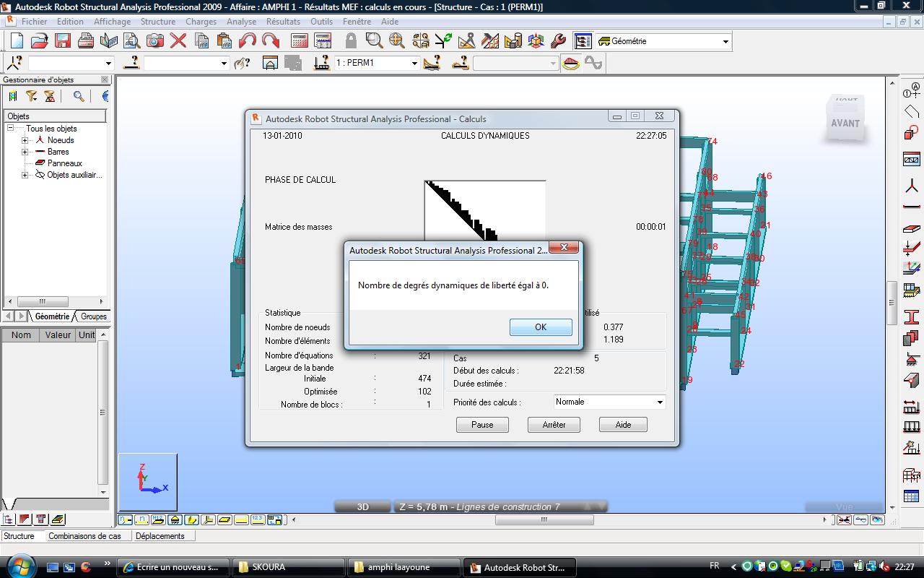Open the Structure menu
Viewport: 924px width, 578px height.
pos(158,22)
